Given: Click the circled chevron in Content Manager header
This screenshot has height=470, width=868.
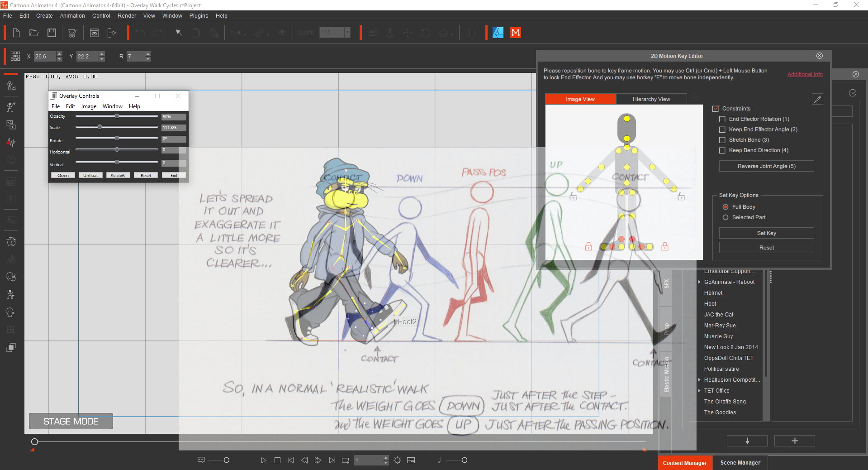Looking at the screenshot, I should point(853,93).
